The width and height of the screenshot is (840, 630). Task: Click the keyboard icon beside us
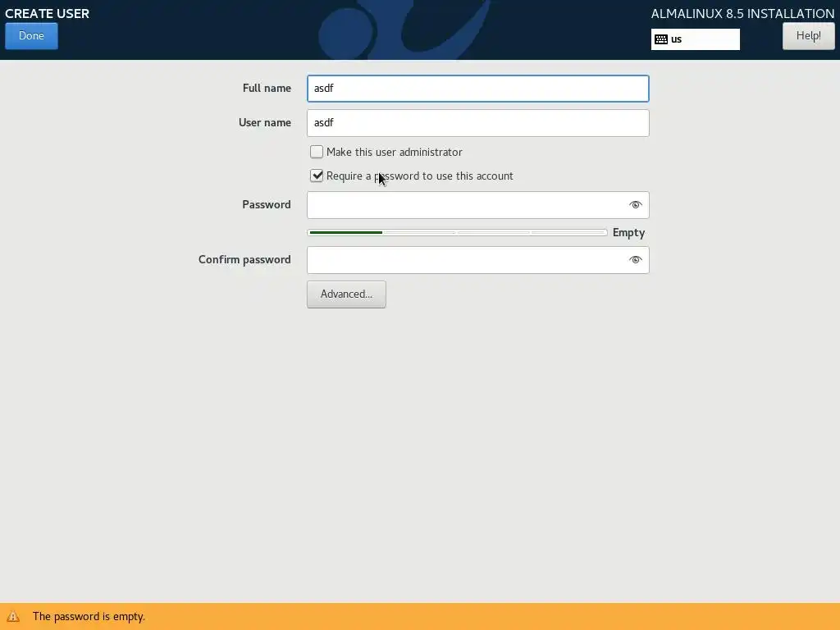[661, 39]
